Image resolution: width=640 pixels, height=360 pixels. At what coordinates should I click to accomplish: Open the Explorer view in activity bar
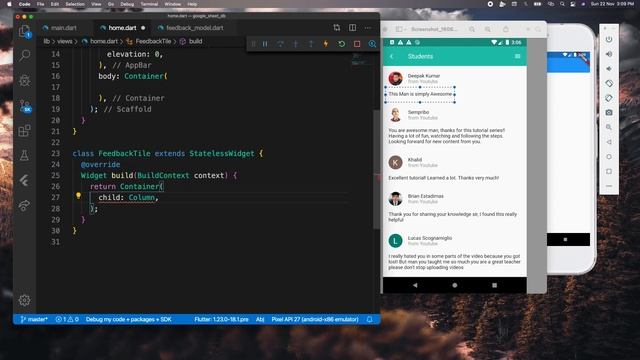coord(24,31)
